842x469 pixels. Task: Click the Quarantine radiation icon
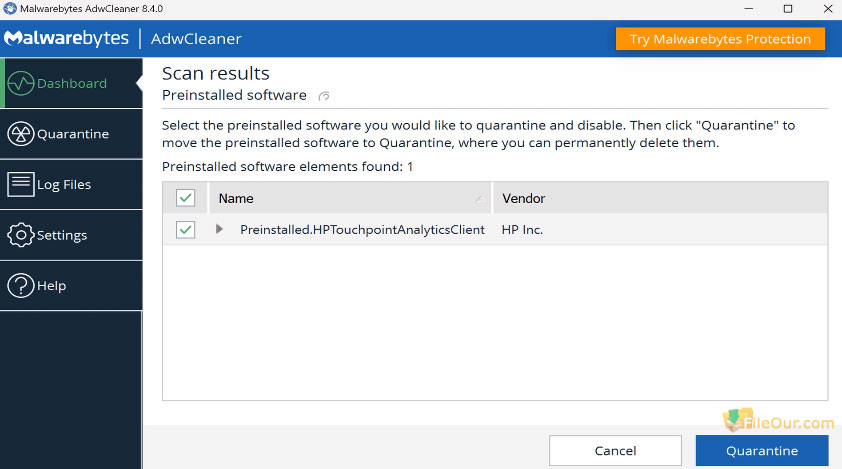point(21,134)
